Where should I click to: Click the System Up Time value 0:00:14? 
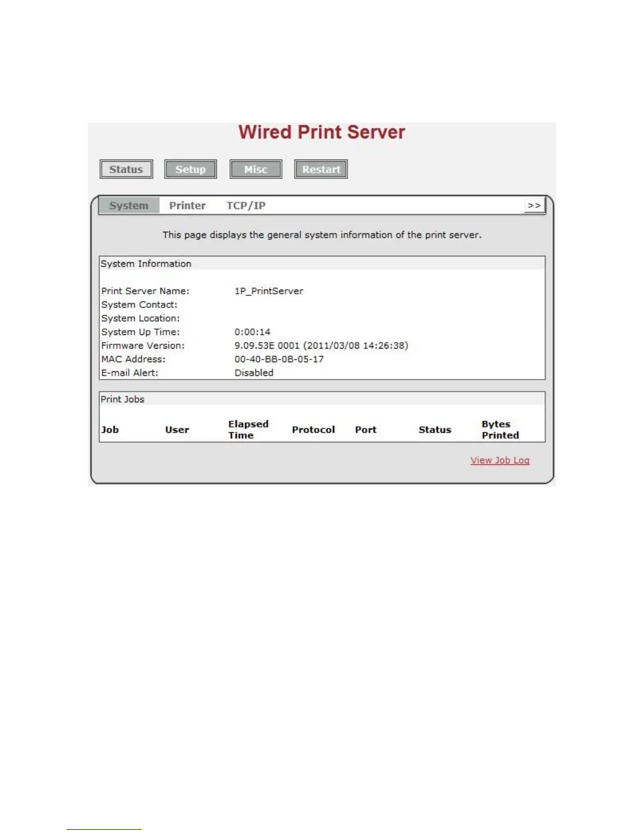(253, 332)
